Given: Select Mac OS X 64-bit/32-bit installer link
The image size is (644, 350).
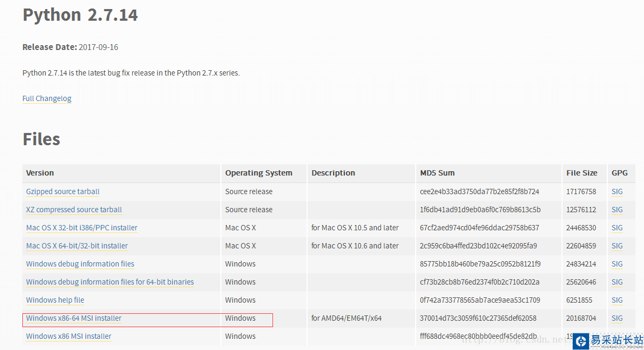Looking at the screenshot, I should pos(77,246).
